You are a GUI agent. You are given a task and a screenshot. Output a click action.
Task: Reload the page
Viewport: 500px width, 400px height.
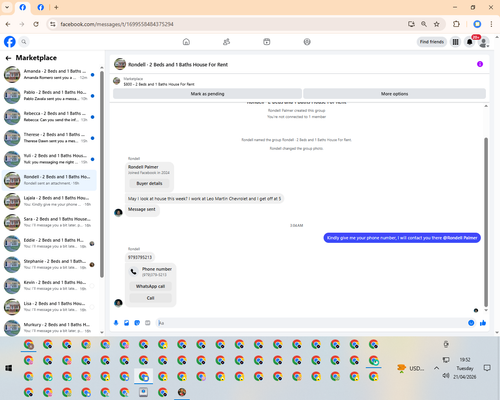pos(36,24)
